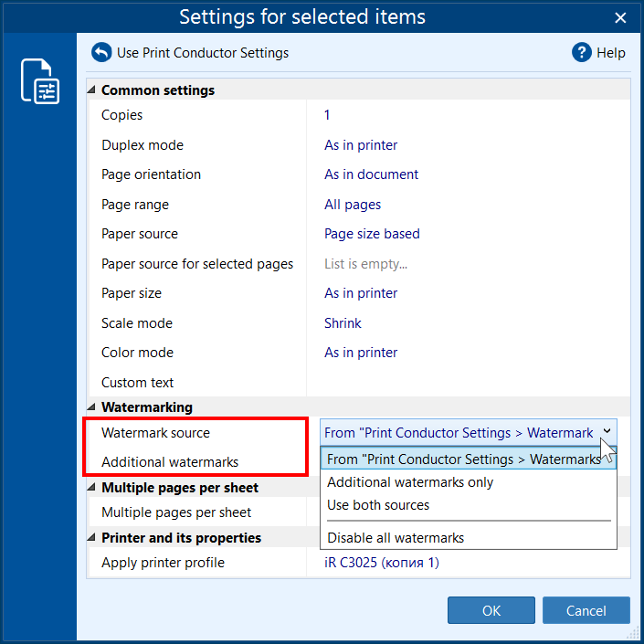
Task: Change Color mode value As in printer
Action: (x=361, y=353)
